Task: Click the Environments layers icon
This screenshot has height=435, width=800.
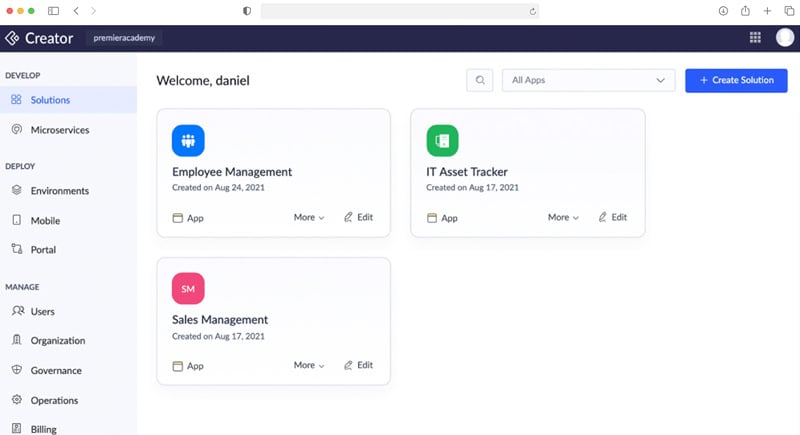Action: coord(17,190)
